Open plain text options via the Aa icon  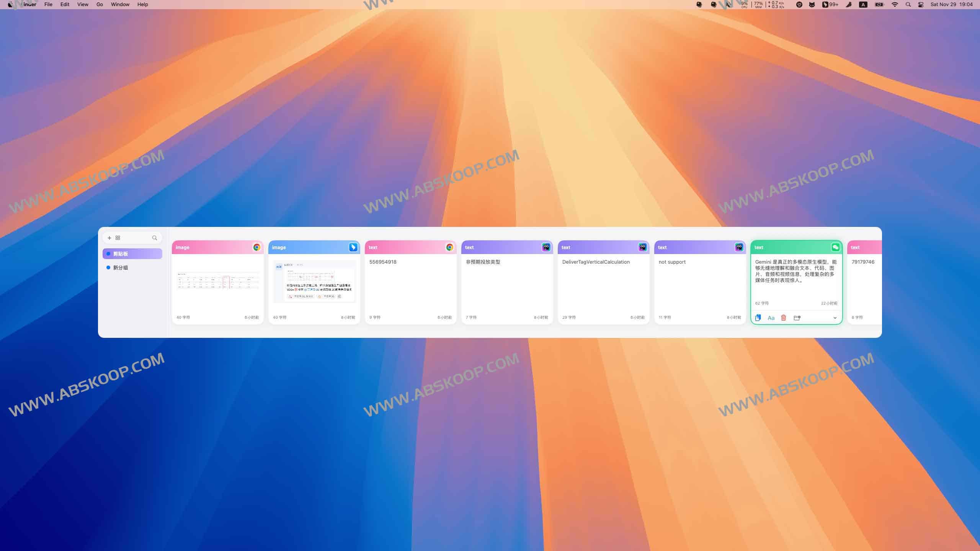click(x=771, y=318)
